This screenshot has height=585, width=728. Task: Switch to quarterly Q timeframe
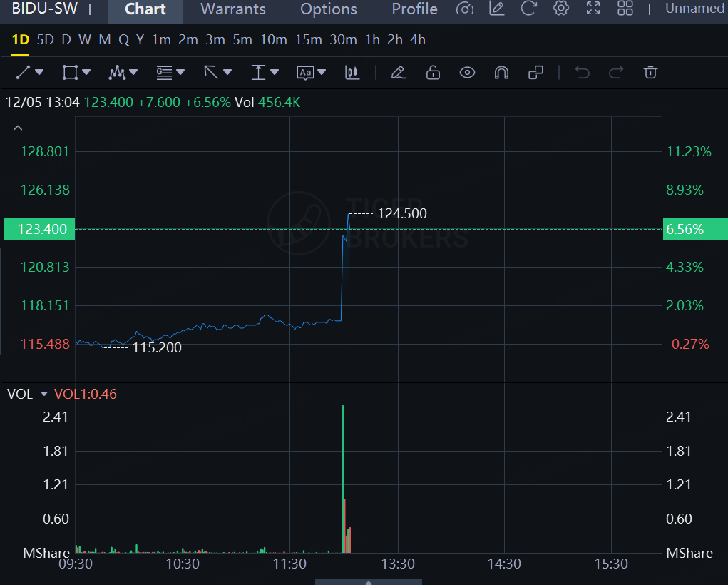coord(123,39)
